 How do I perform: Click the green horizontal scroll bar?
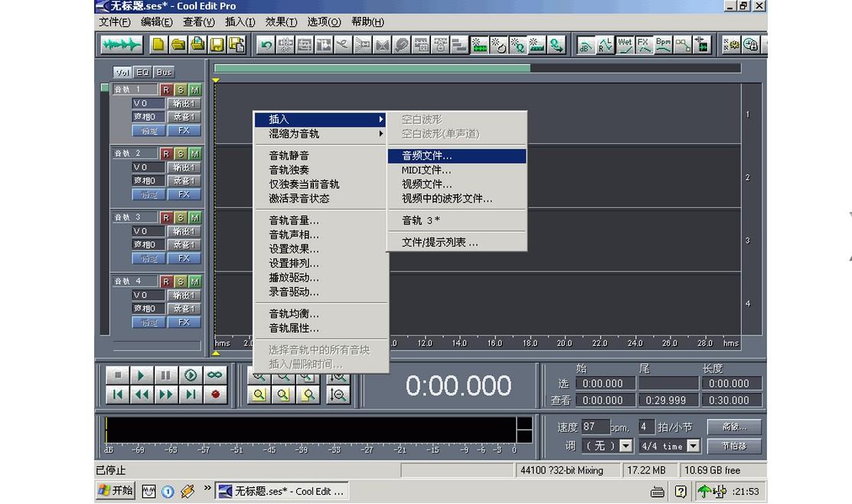(x=372, y=68)
